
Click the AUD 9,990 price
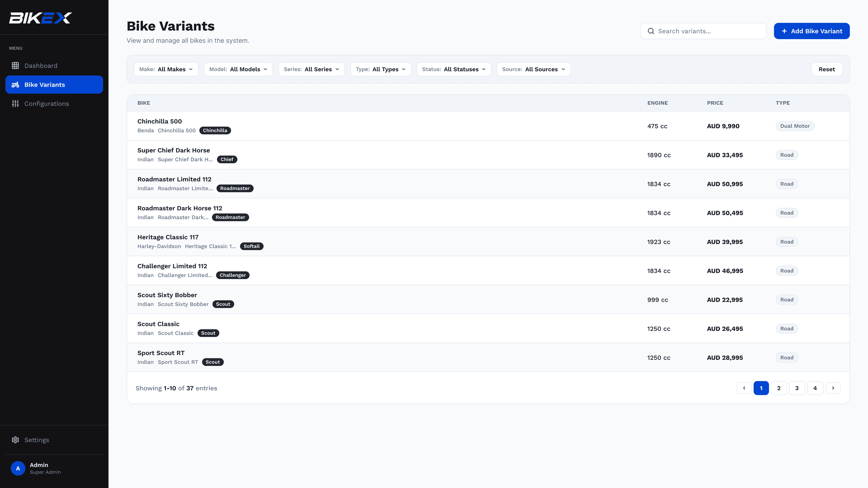723,126
